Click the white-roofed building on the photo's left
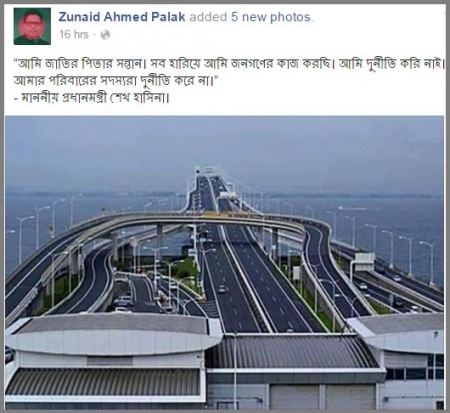This screenshot has height=413, width=450. coord(110,362)
